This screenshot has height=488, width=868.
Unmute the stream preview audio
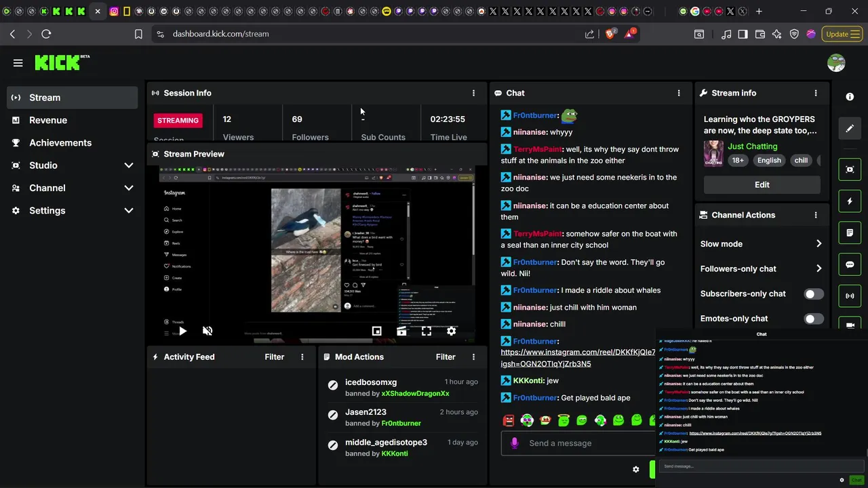(208, 331)
